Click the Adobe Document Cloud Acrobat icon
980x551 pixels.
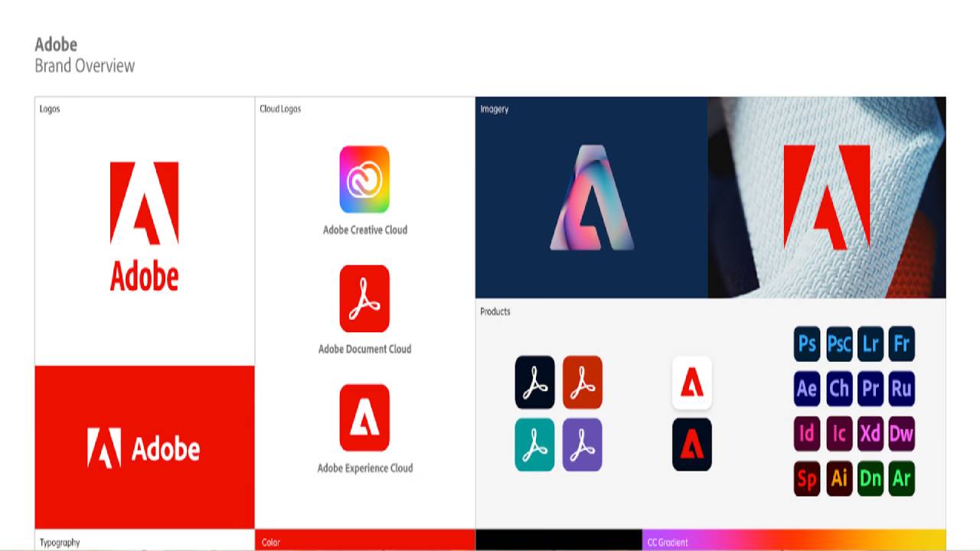click(x=364, y=298)
